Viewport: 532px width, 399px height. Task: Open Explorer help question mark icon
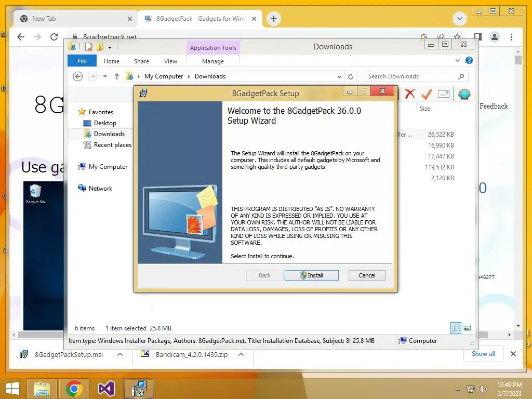[x=469, y=60]
